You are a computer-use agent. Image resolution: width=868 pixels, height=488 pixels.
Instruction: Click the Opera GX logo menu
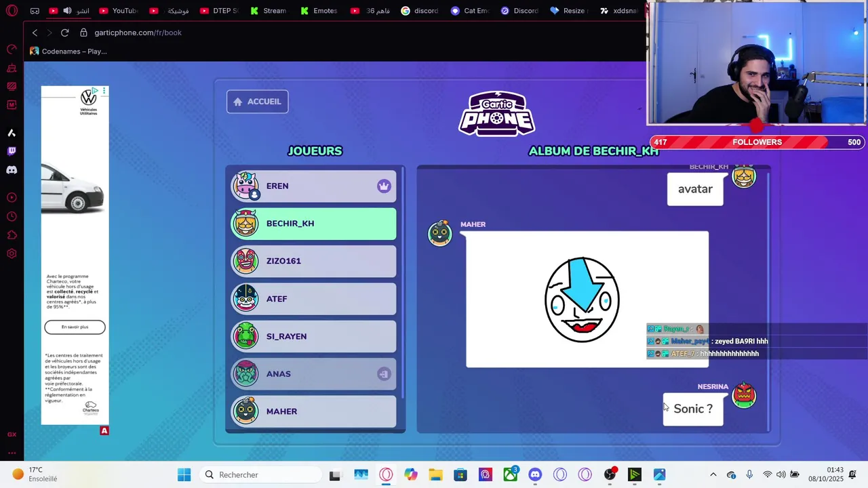(x=12, y=11)
